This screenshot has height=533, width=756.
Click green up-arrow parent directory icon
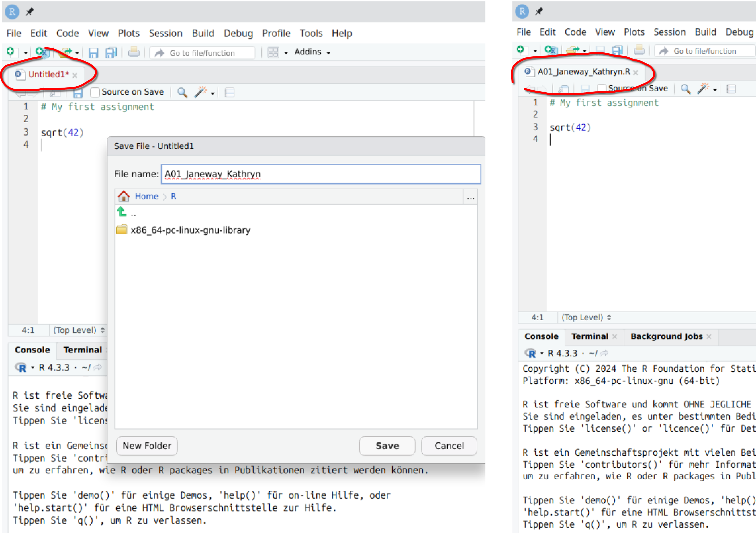tap(122, 212)
